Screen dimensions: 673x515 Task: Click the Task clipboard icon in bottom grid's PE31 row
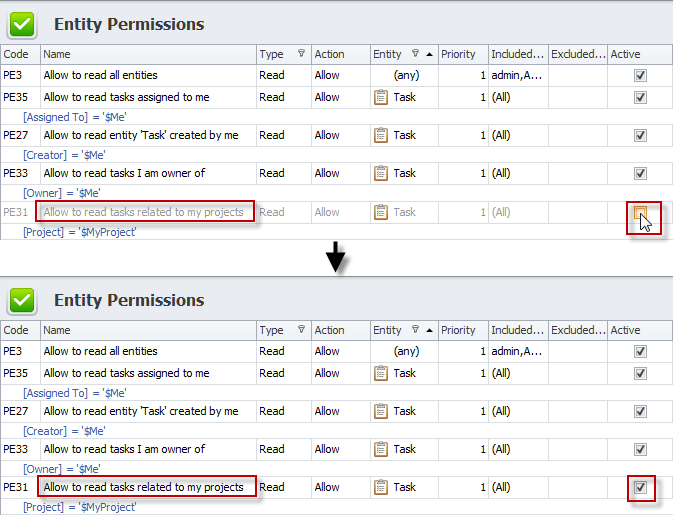point(381,487)
